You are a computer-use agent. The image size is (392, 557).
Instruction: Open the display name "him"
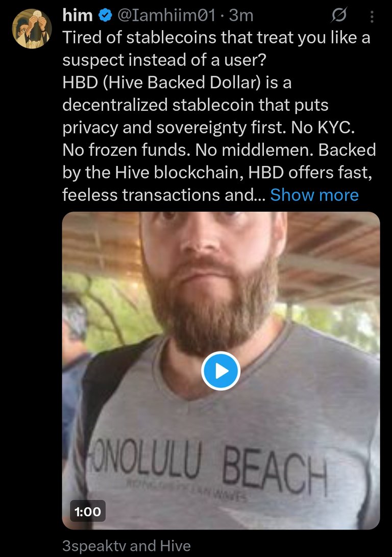[x=78, y=15]
